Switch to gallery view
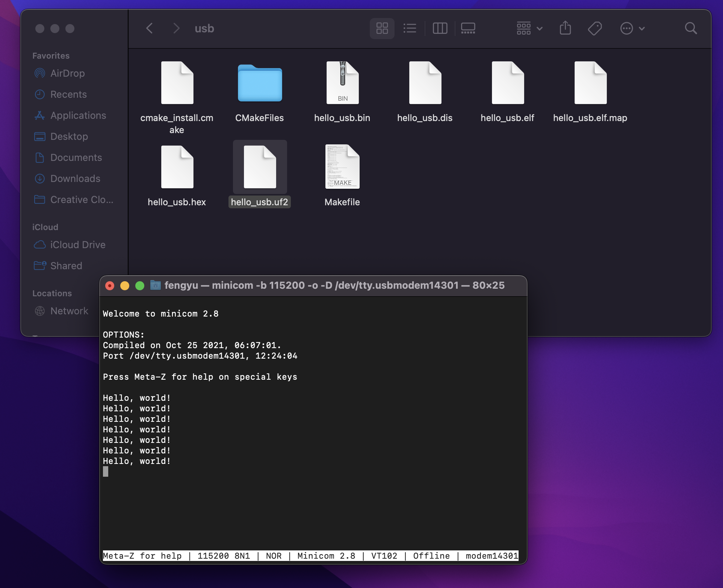The width and height of the screenshot is (723, 588). pyautogui.click(x=468, y=28)
